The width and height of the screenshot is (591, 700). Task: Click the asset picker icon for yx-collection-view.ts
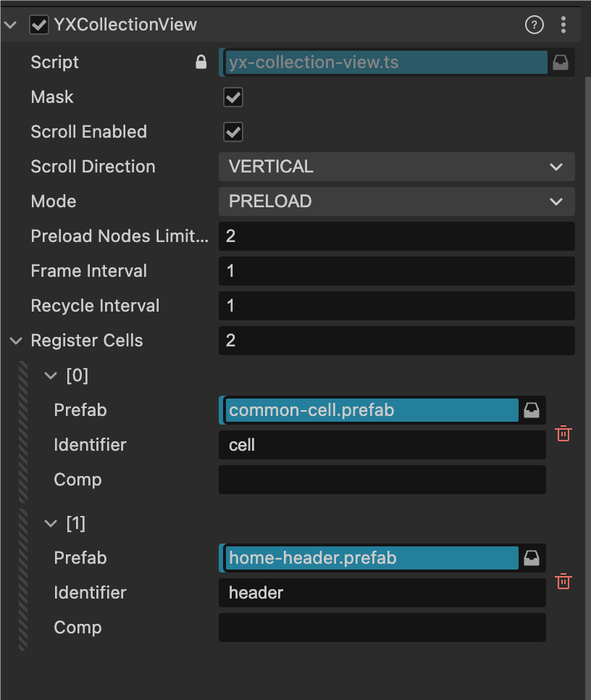(561, 62)
